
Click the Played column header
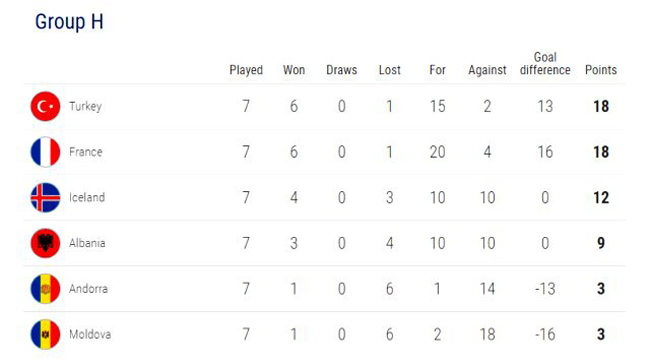pos(246,70)
